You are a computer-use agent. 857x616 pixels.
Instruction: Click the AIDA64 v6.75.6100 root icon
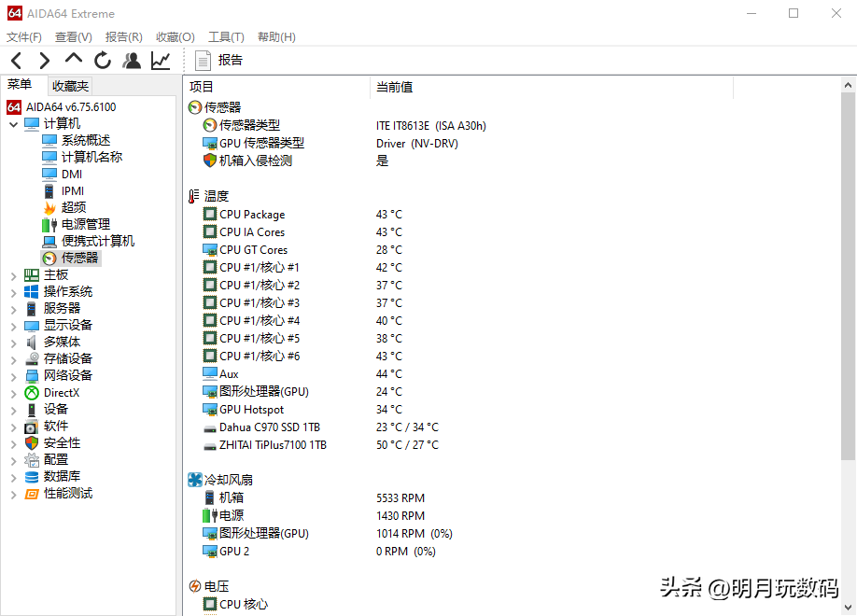14,107
